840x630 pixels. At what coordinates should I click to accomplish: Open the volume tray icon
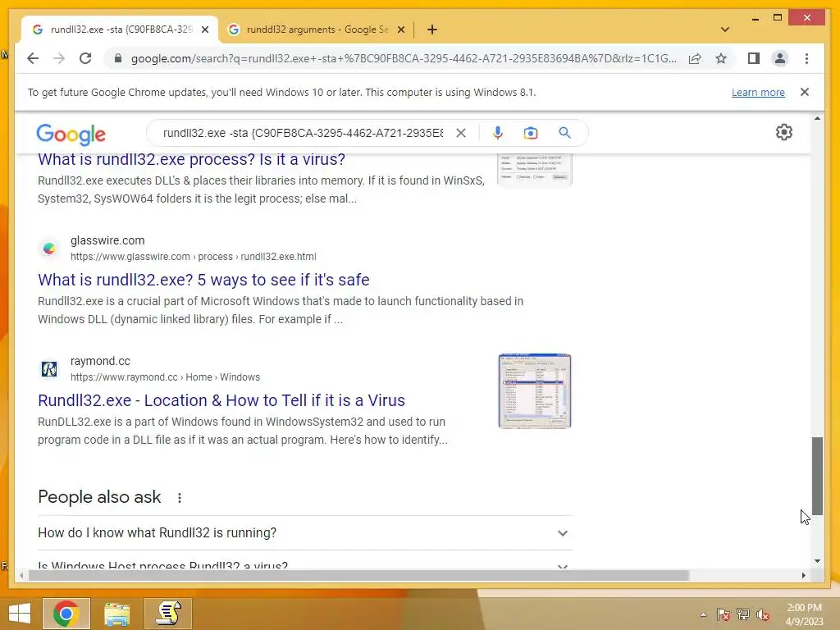tap(763, 614)
